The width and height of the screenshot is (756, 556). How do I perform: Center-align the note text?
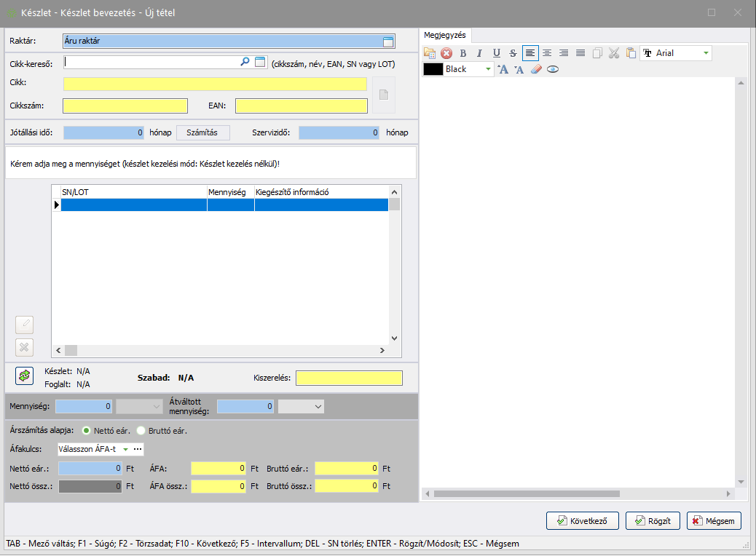pyautogui.click(x=546, y=53)
